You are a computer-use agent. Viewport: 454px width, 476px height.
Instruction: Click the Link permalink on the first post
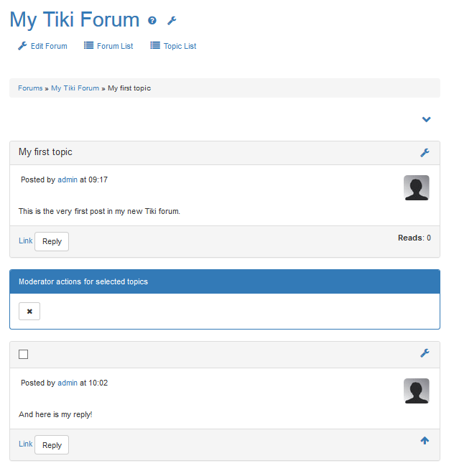click(25, 241)
